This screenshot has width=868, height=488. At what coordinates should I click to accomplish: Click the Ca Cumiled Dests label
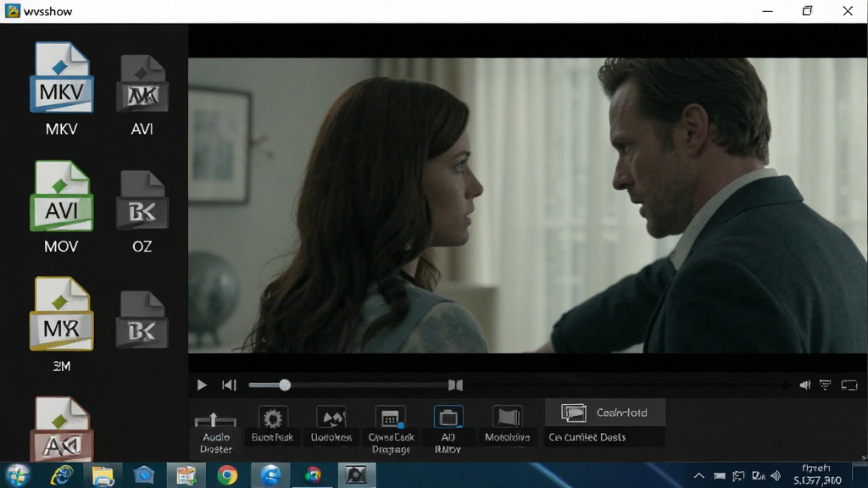pos(587,437)
